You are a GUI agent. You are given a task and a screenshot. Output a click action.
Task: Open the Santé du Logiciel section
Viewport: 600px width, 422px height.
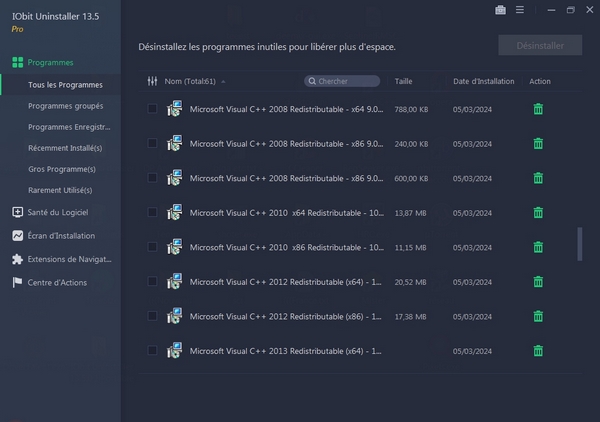pos(58,212)
